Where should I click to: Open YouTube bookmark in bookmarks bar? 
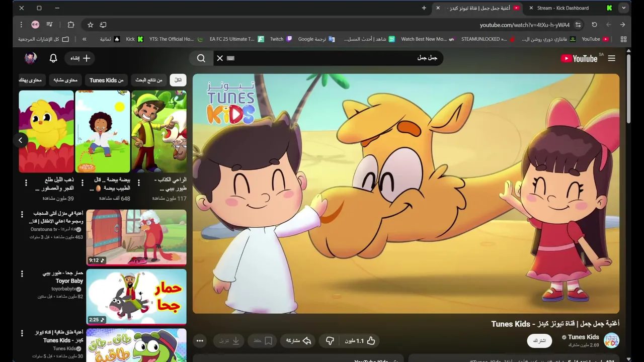(x=595, y=39)
